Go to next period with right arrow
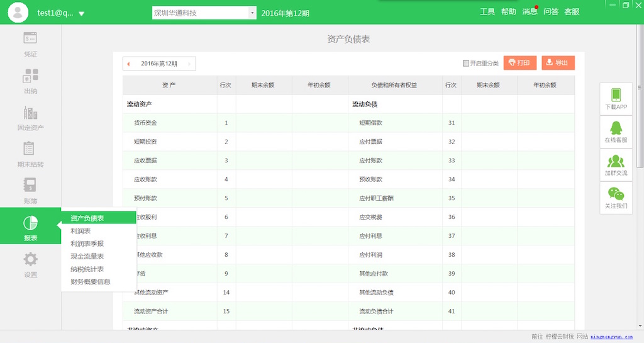 (x=189, y=64)
